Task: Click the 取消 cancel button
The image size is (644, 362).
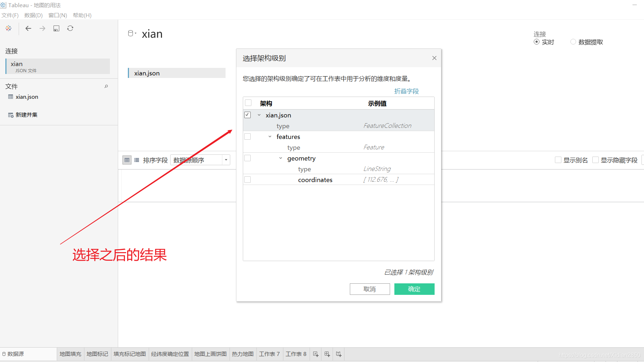Action: [x=370, y=289]
